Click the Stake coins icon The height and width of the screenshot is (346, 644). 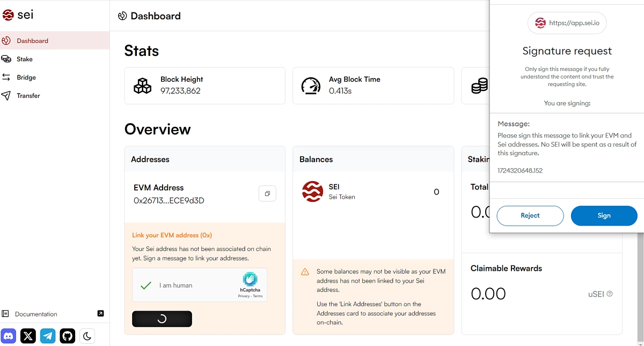click(6, 59)
